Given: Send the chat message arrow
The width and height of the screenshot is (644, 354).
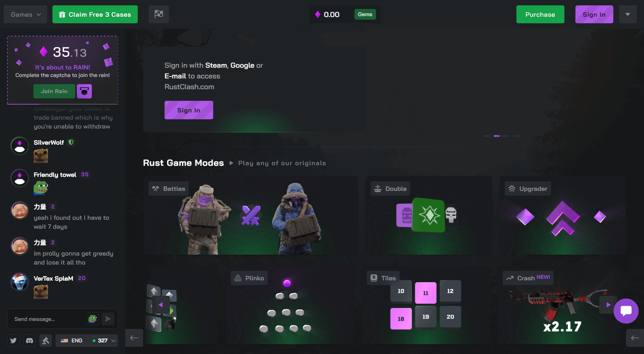Looking at the screenshot, I should tap(108, 319).
